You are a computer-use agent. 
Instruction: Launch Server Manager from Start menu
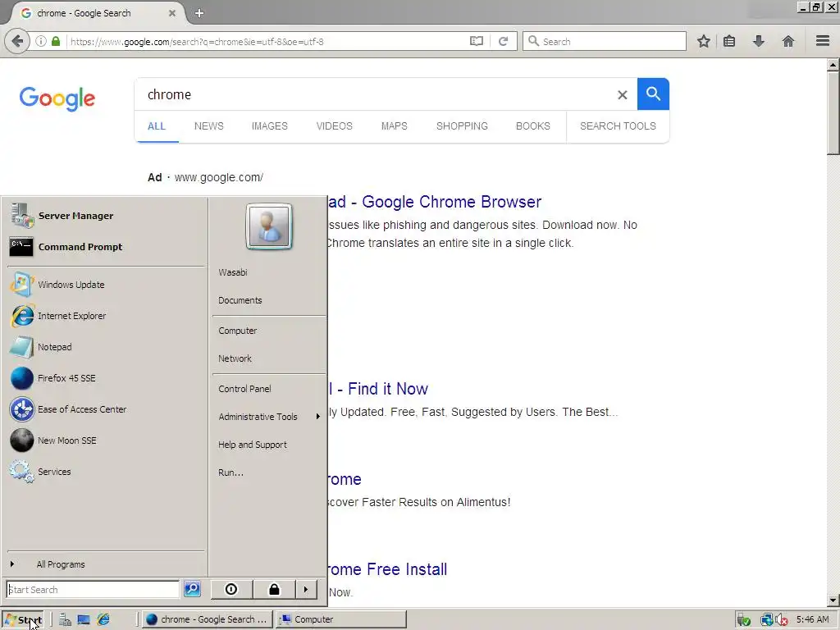106,216
